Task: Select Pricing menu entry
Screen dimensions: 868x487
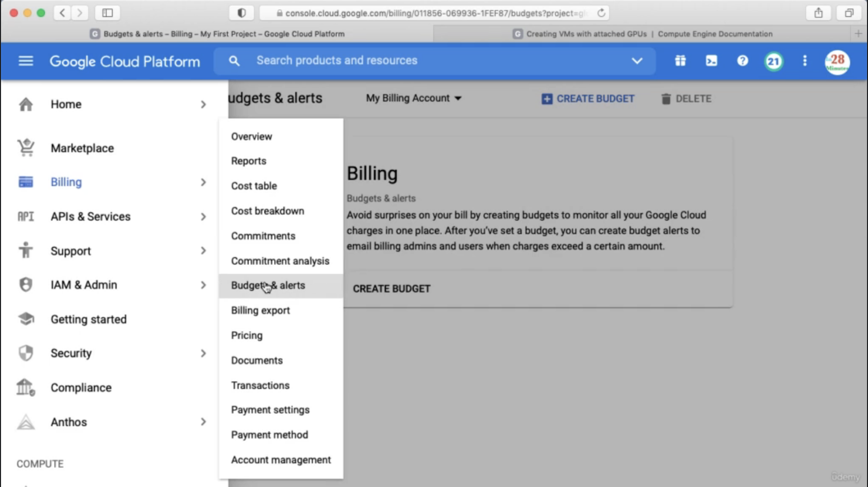Action: click(281, 335)
